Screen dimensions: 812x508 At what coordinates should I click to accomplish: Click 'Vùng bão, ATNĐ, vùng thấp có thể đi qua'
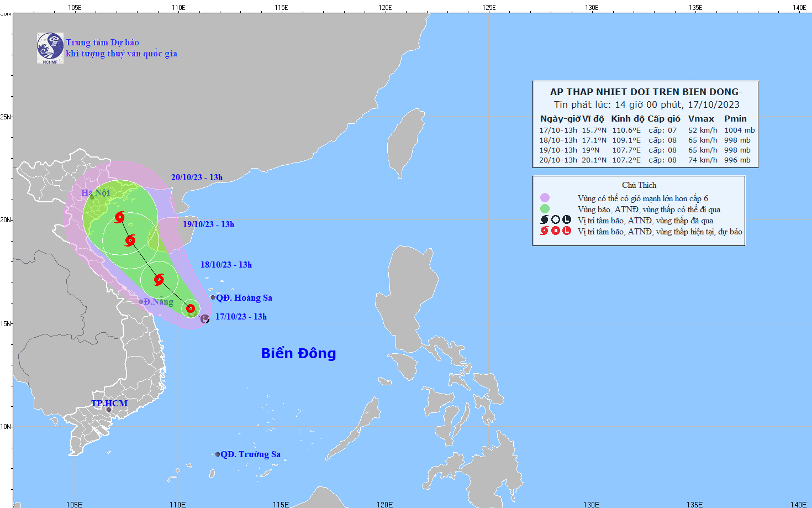[x=649, y=210]
